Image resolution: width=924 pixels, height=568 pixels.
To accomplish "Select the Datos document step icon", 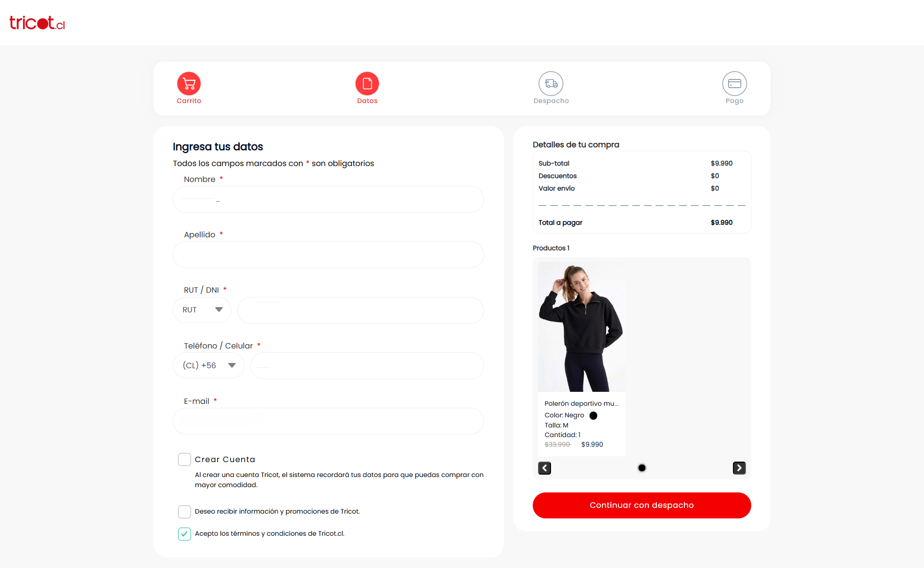I will [367, 84].
